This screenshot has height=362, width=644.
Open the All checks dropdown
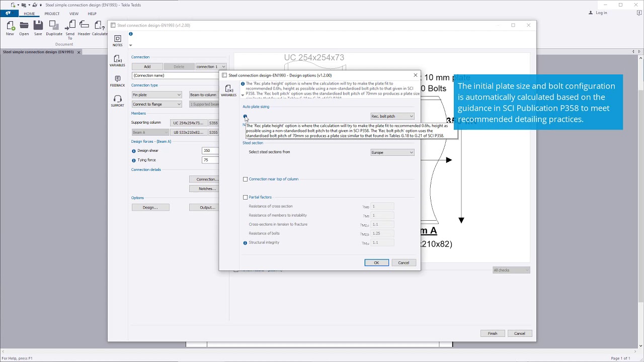pyautogui.click(x=511, y=270)
